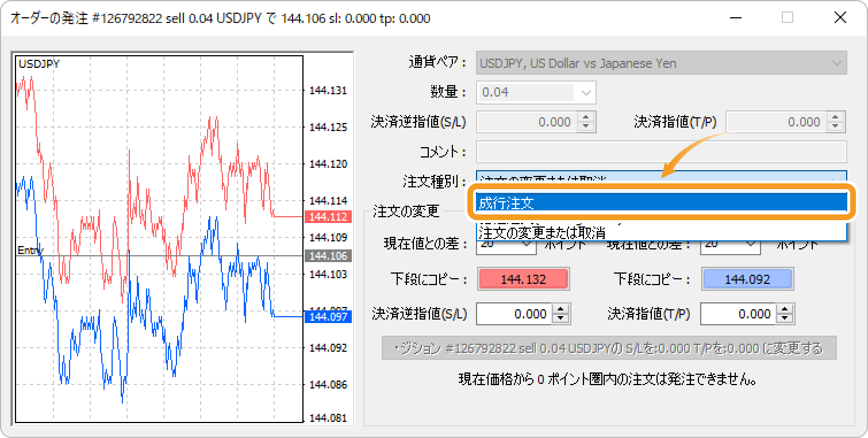
Task: Click the 決済逆指値(S/L) field in 注文の変更 group
Action: tap(514, 314)
